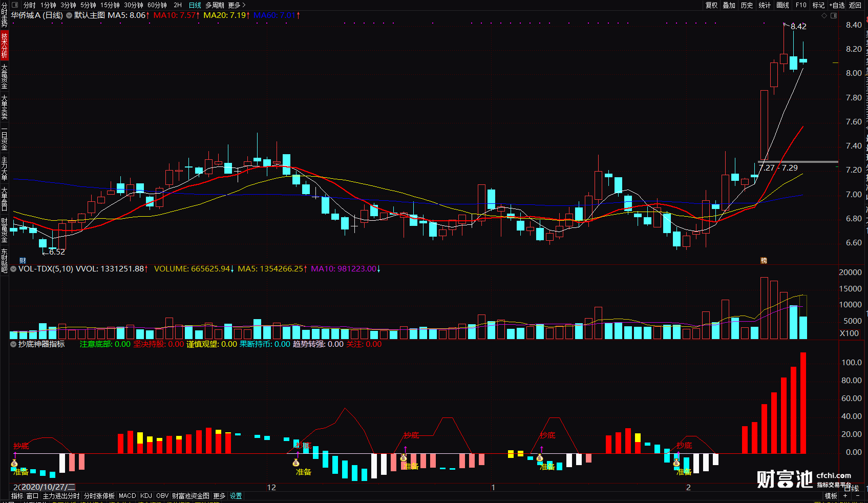Open 设置 settings in bottom bar
This screenshot has height=503, width=868.
click(236, 496)
